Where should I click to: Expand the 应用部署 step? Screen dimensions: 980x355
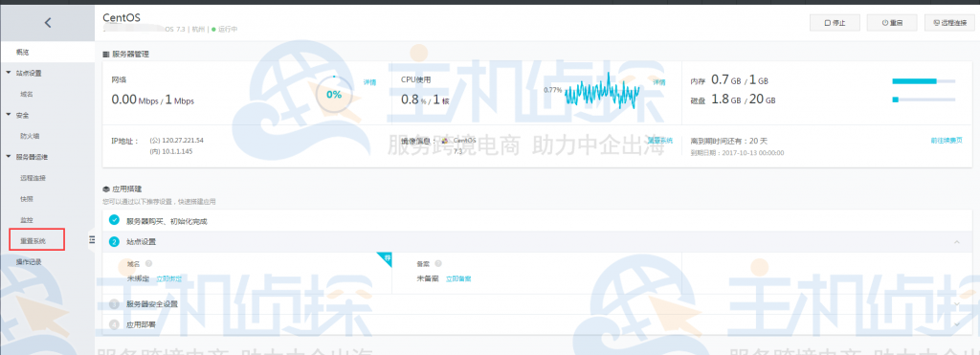point(956,324)
